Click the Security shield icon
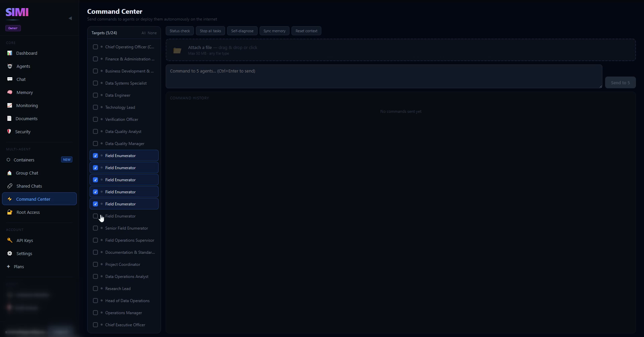The width and height of the screenshot is (644, 337). pyautogui.click(x=9, y=132)
